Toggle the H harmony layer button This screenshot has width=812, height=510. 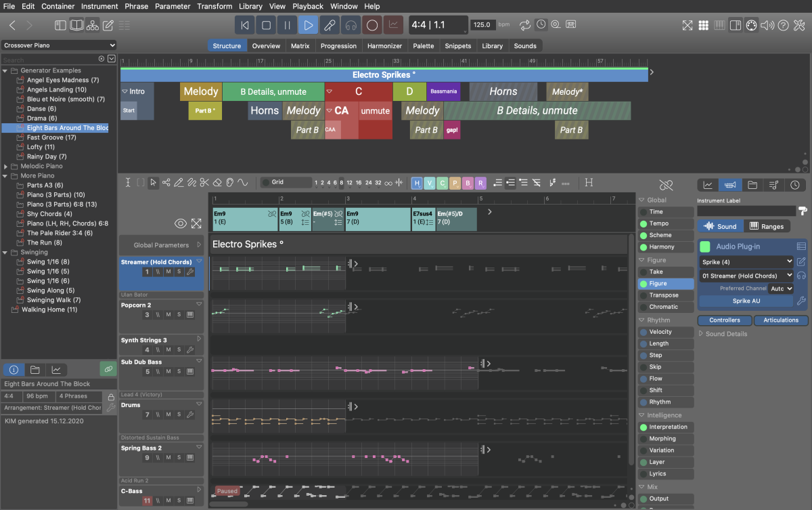[417, 183]
